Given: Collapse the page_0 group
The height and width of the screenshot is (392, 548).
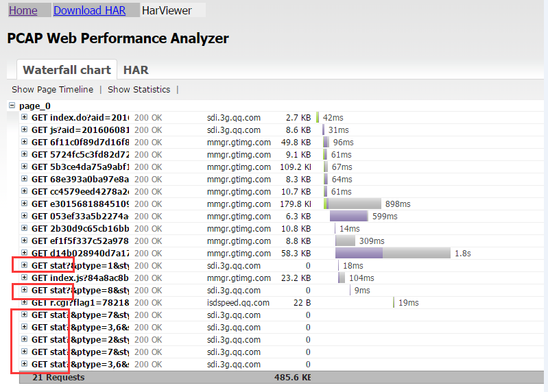Looking at the screenshot, I should [x=12, y=106].
